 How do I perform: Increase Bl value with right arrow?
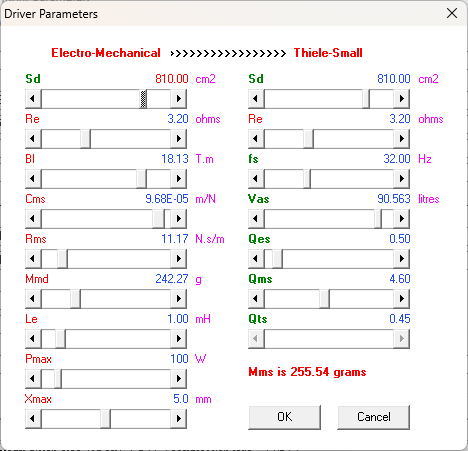pos(179,179)
